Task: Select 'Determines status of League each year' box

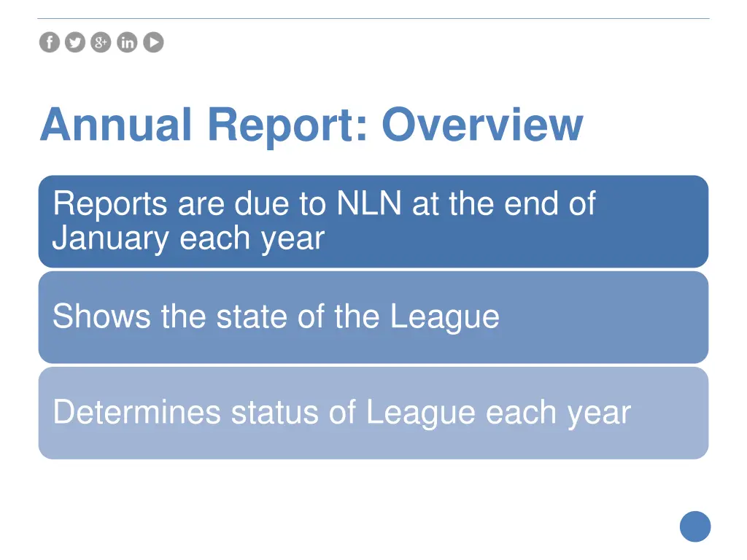Action: pos(373,413)
